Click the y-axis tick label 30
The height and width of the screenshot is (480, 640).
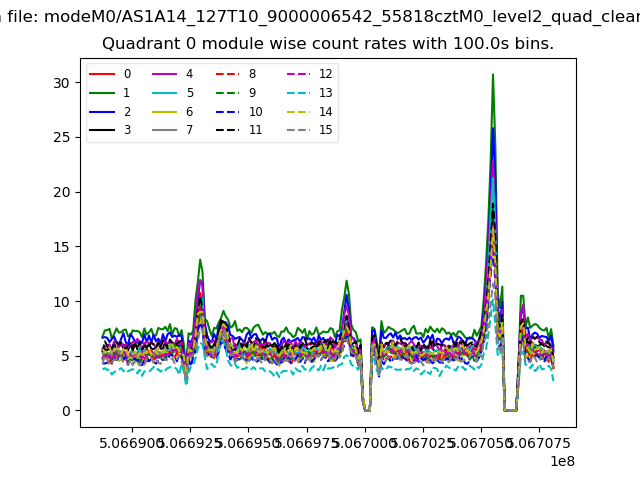[x=62, y=83]
